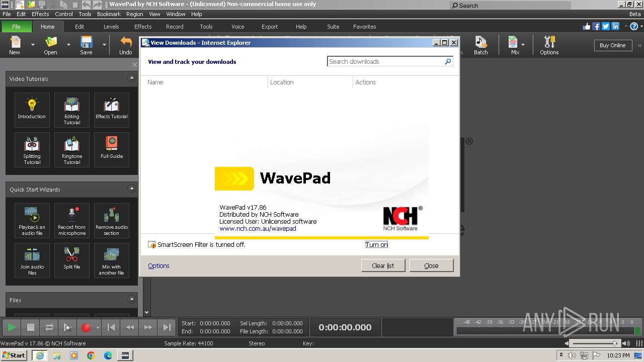The image size is (644, 362).
Task: Click the Stop transport button
Action: (30, 327)
